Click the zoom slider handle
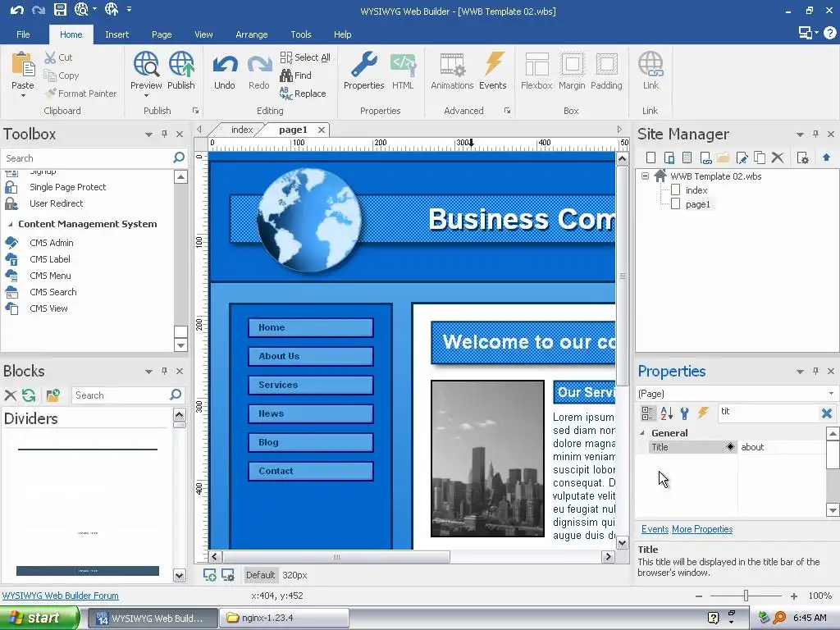The image size is (840, 630). tap(746, 596)
